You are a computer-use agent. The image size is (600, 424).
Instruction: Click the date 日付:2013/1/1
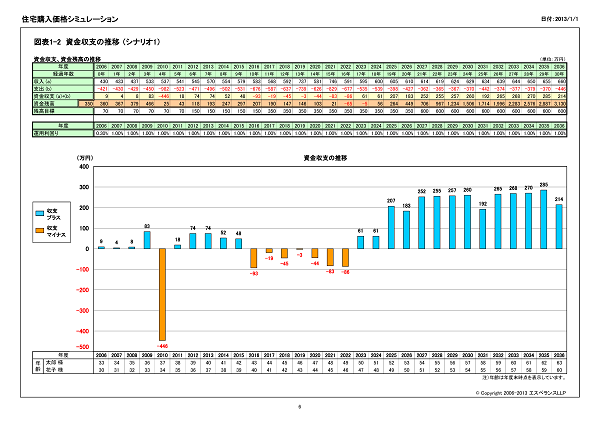559,19
